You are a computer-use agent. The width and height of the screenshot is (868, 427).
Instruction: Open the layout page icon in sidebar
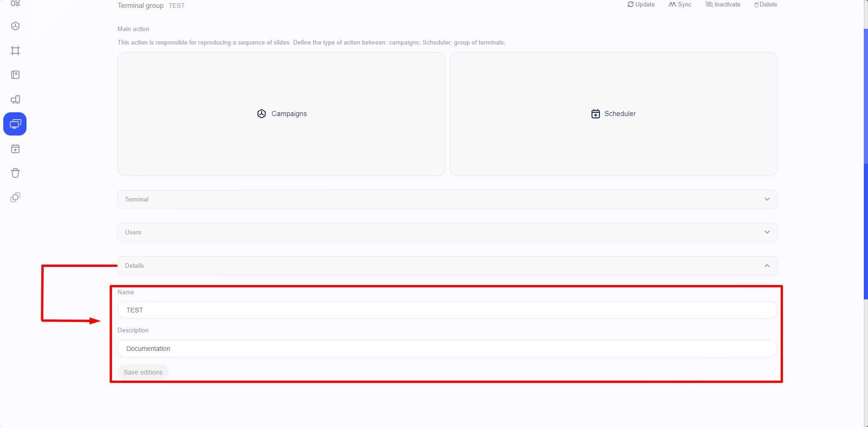pos(15,75)
